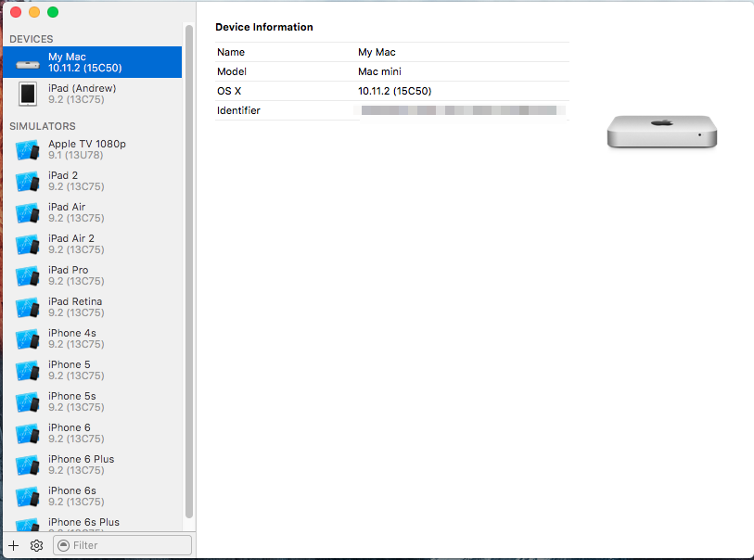754x560 pixels.
Task: Click the Apple TV 1080p simulator icon
Action: pos(28,150)
